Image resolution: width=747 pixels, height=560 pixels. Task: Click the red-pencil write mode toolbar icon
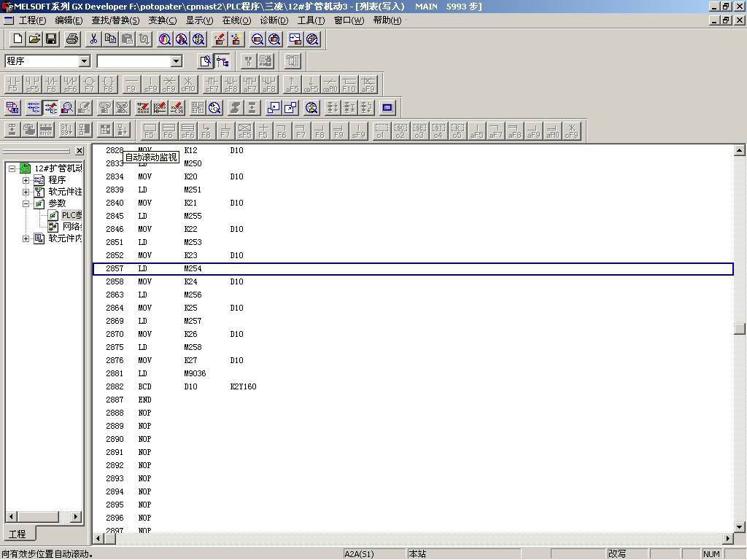50,108
